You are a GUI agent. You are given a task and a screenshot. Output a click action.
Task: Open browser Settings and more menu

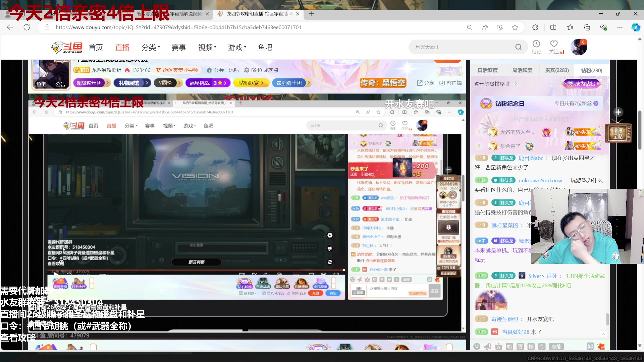tap(620, 27)
